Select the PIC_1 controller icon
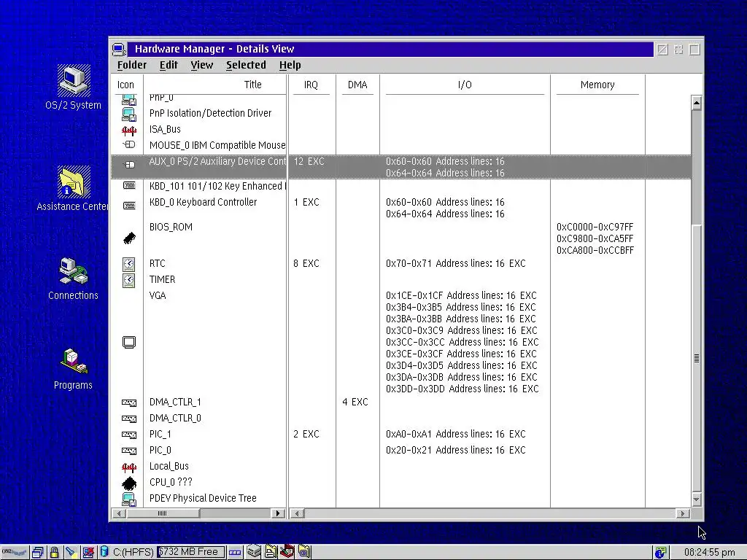The height and width of the screenshot is (560, 747). pyautogui.click(x=129, y=435)
